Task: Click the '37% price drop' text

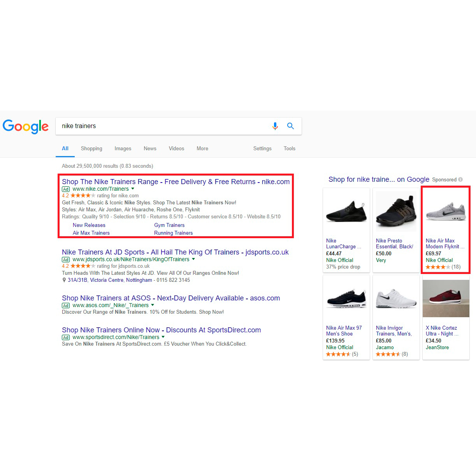Action: [343, 267]
